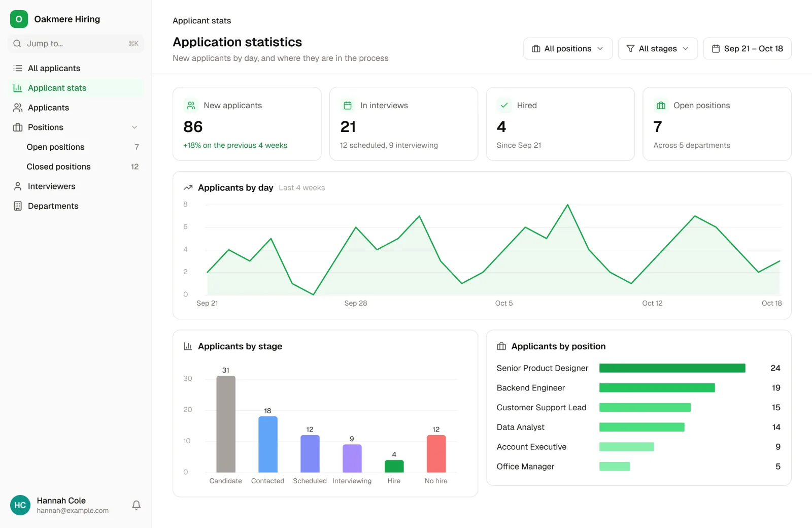The width and height of the screenshot is (812, 528).
Task: Click the users icon on New applicants card
Action: (x=191, y=106)
